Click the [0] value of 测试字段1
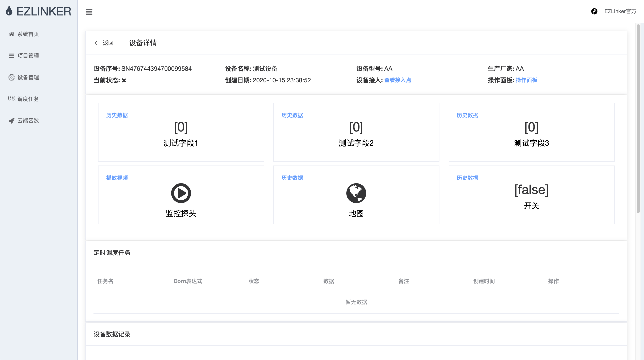This screenshot has width=644, height=360. (x=181, y=127)
